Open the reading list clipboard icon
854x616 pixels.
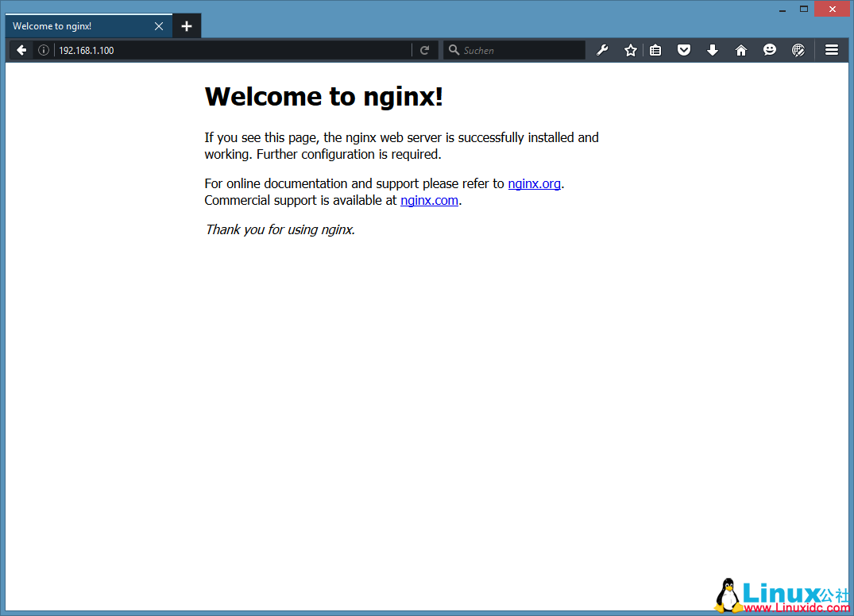[x=655, y=49]
